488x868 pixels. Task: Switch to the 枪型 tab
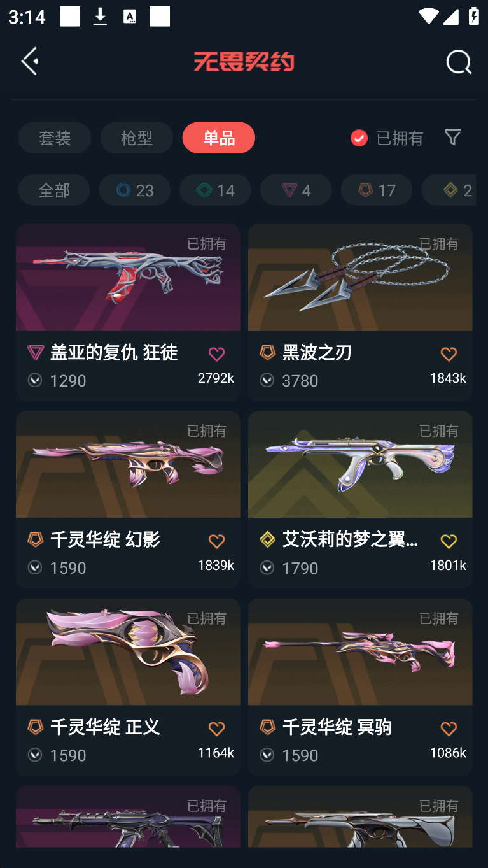point(136,138)
